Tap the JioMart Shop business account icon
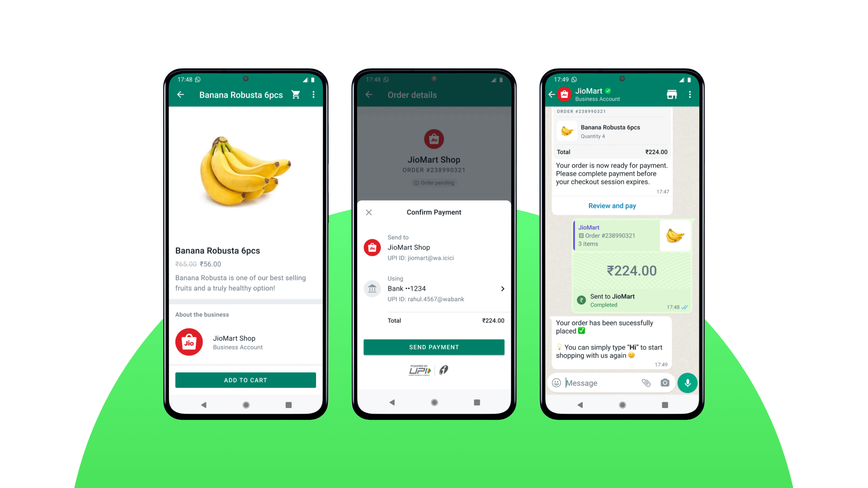The height and width of the screenshot is (488, 868). [x=189, y=343]
